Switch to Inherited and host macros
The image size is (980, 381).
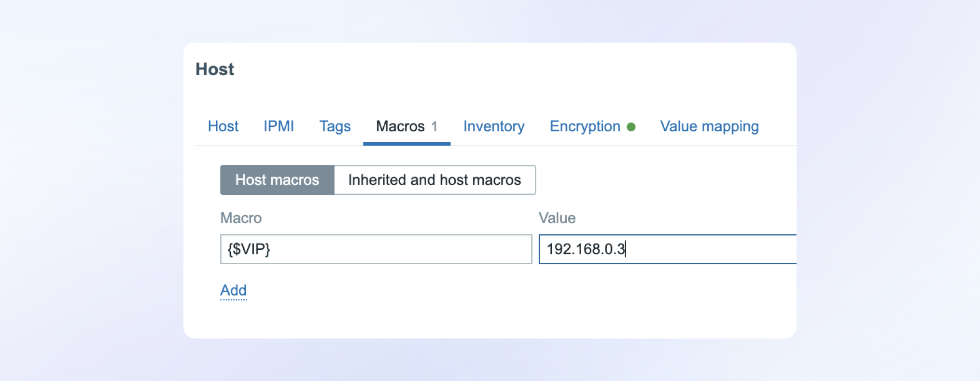434,180
